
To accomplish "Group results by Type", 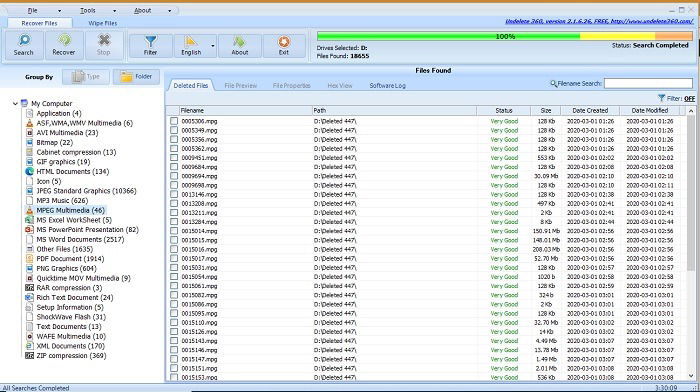I will point(86,77).
